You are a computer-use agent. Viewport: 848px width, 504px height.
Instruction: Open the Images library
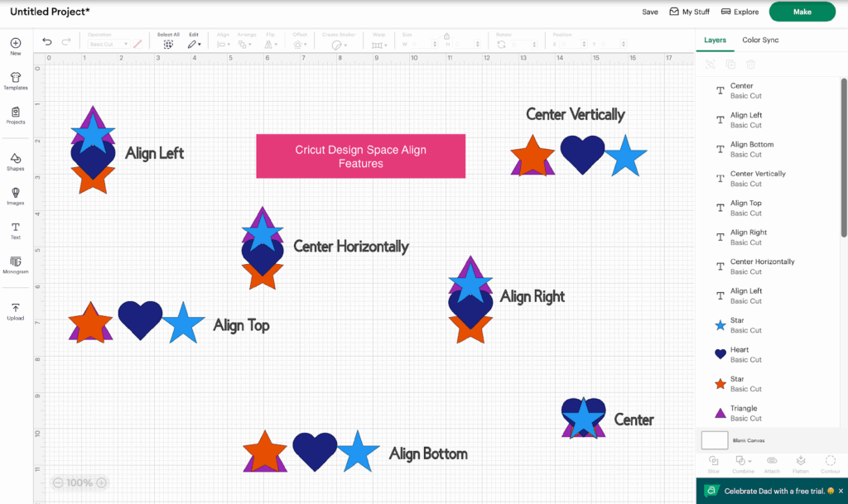[16, 196]
